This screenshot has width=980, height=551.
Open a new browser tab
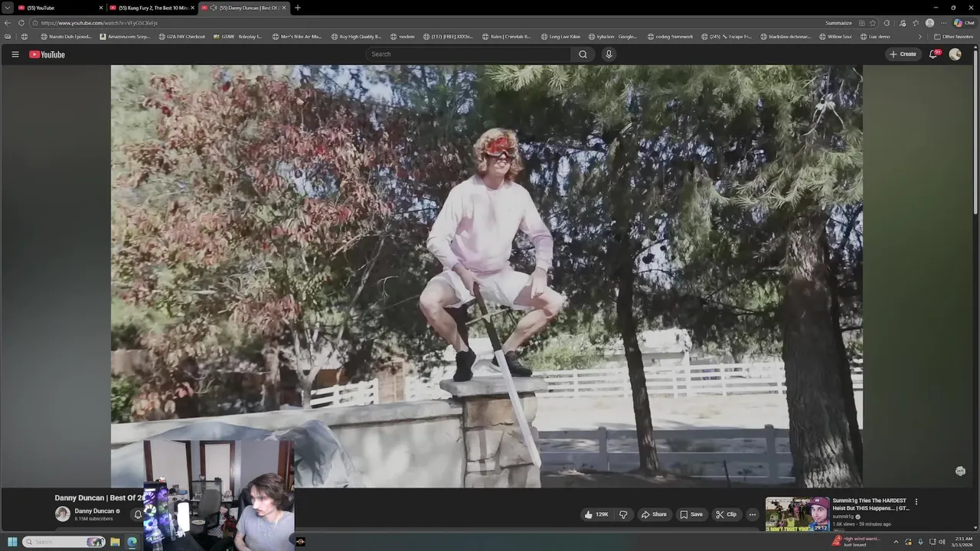[298, 8]
